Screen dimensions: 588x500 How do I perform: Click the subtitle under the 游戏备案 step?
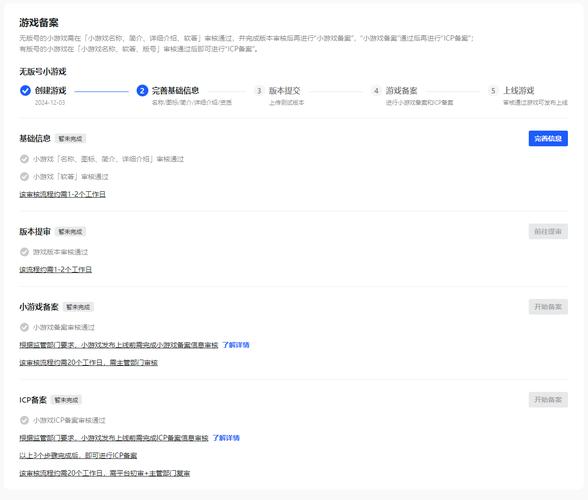pos(420,102)
